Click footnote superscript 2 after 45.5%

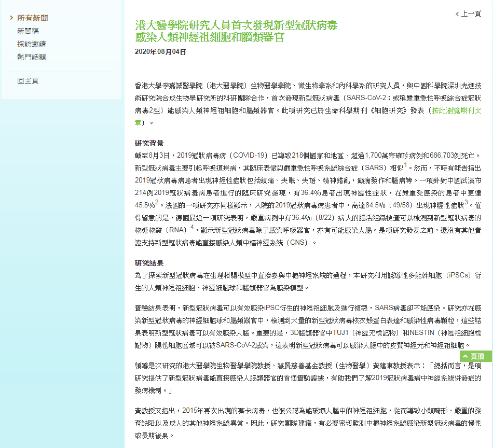pos(157,202)
